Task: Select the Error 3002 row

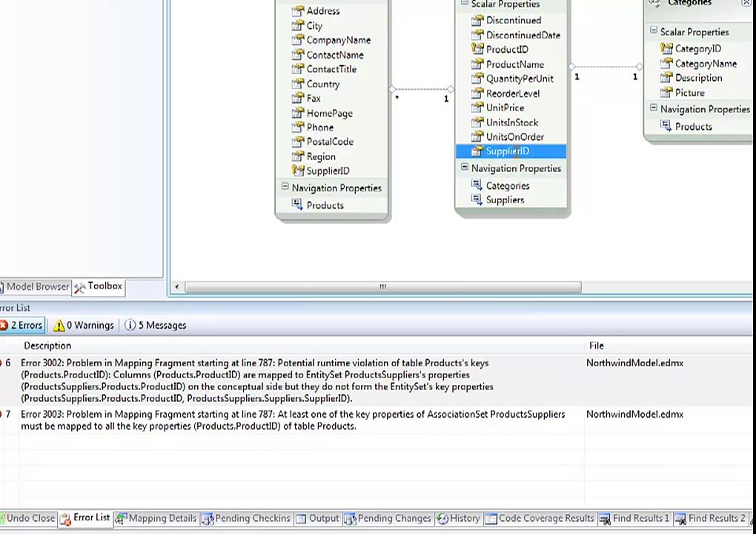Action: (376, 380)
